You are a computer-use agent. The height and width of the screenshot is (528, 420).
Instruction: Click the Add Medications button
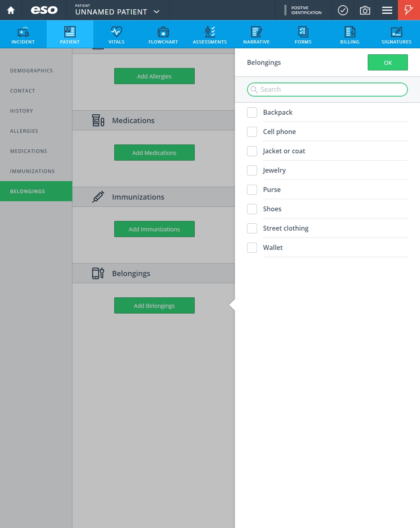(x=154, y=153)
